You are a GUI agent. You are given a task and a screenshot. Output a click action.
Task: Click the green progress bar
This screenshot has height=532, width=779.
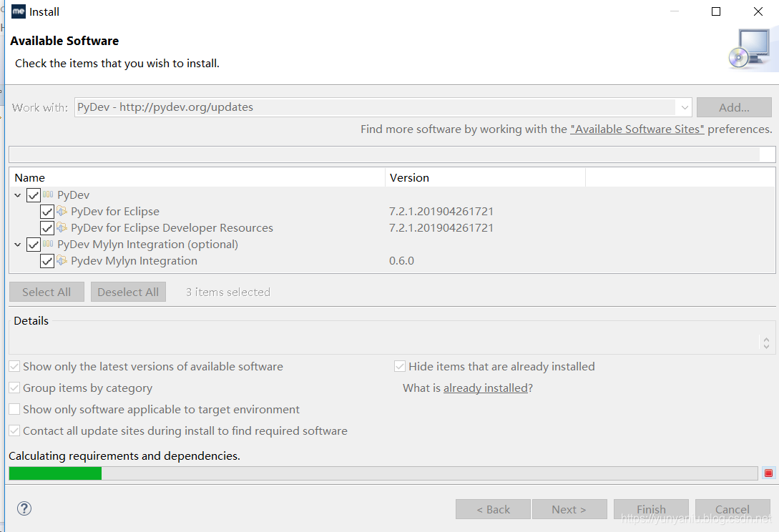[x=55, y=473]
